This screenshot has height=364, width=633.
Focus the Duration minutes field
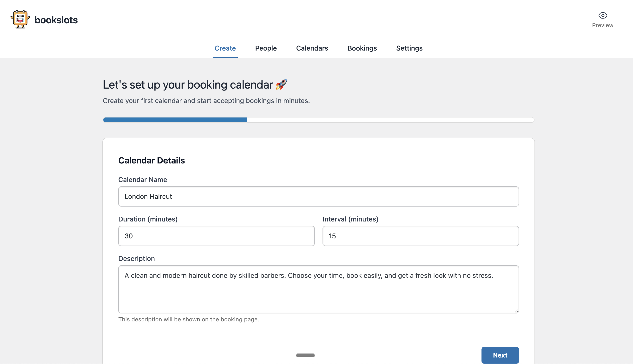coord(216,236)
